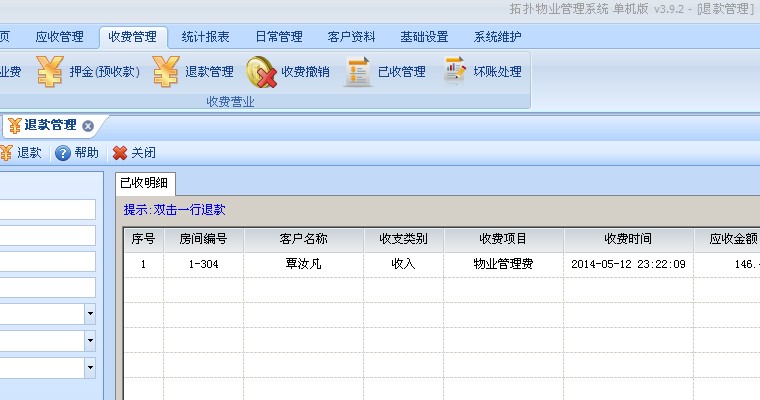Click the 客户名称 column header
760x400 pixels.
303,240
